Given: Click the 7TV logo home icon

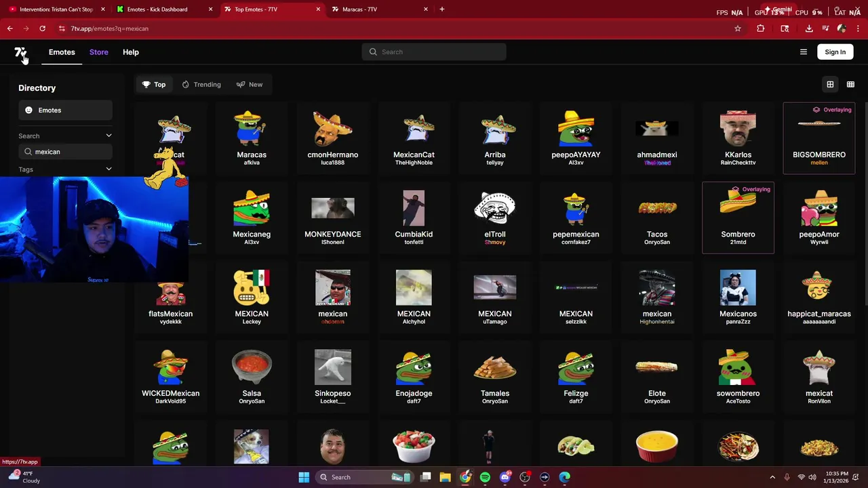Looking at the screenshot, I should [x=20, y=52].
